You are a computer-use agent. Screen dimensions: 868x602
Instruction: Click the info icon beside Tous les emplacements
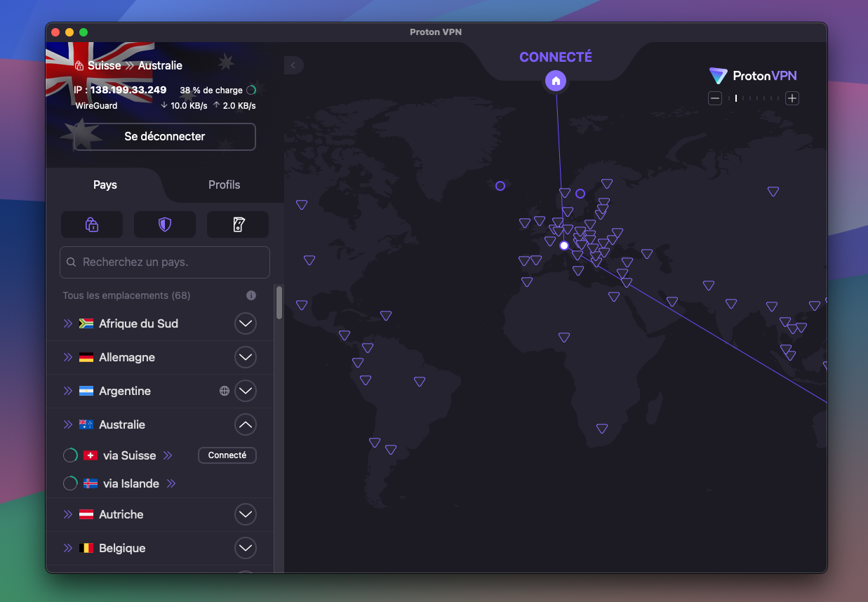point(251,295)
